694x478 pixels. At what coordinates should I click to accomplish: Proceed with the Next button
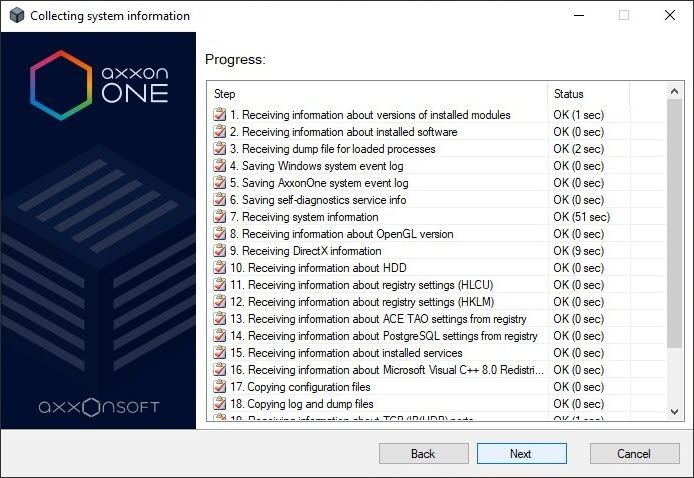pyautogui.click(x=520, y=453)
